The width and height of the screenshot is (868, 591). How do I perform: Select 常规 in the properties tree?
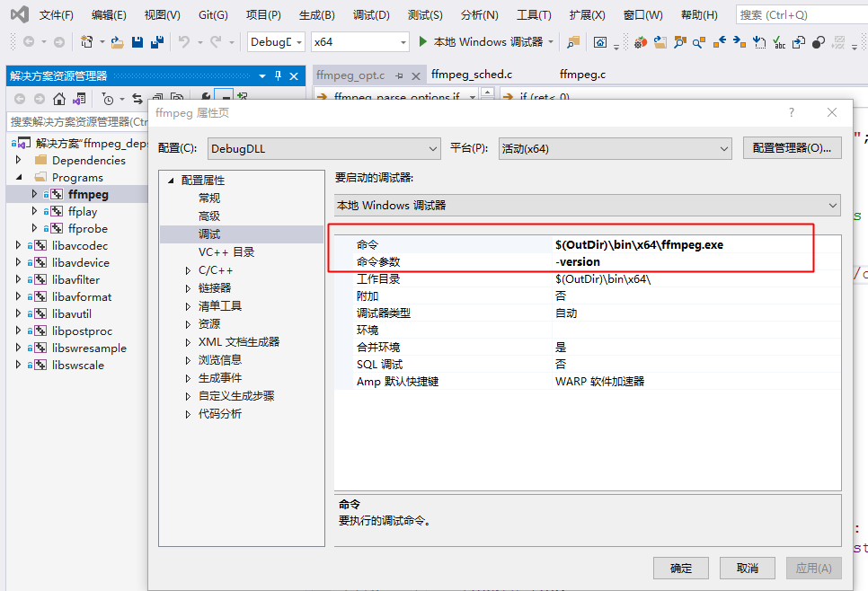[x=209, y=198]
